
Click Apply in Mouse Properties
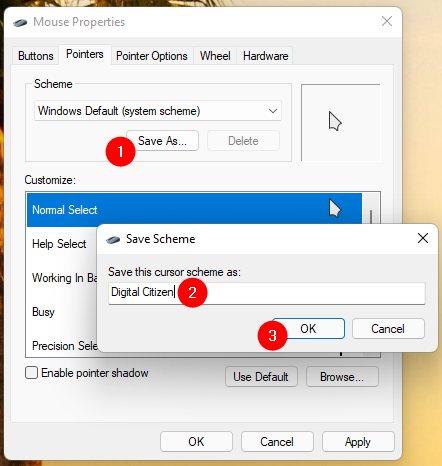point(358,442)
